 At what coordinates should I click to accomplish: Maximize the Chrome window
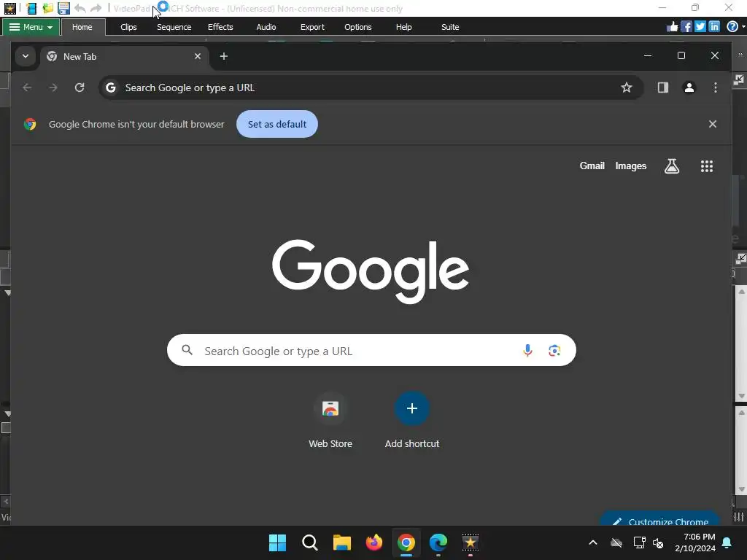click(681, 55)
